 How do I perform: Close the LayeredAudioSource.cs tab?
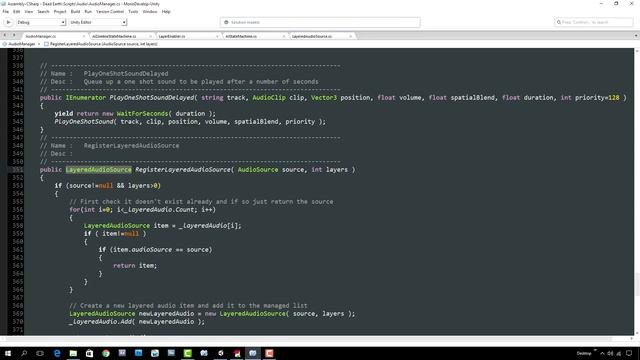(x=351, y=36)
